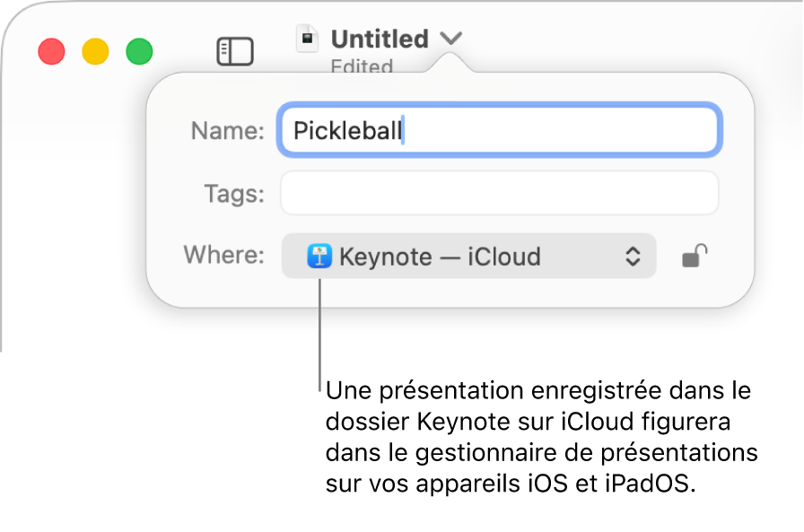Click the document proxy icon above Edited
The width and height of the screenshot is (804, 532).
(309, 38)
